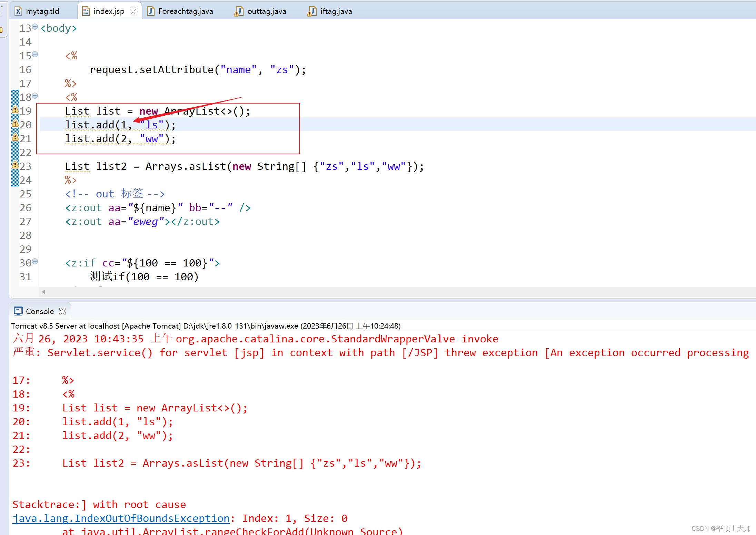Close the Console view tab
Screen dimensions: 756x535
click(62, 311)
